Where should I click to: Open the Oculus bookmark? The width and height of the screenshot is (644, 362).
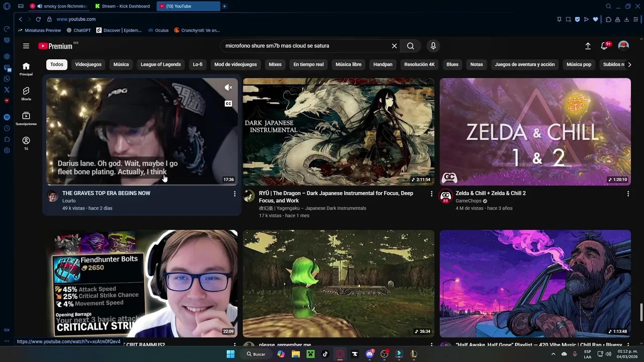(x=158, y=30)
